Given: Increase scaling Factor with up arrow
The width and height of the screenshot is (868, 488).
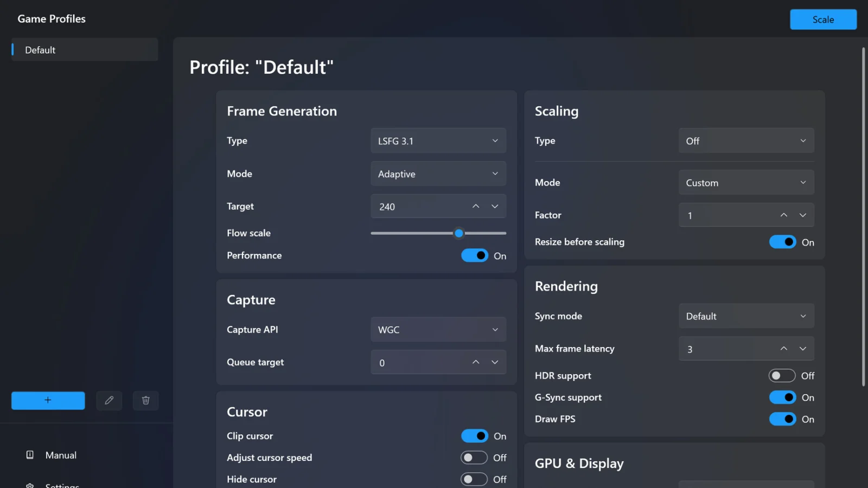Looking at the screenshot, I should tap(784, 215).
